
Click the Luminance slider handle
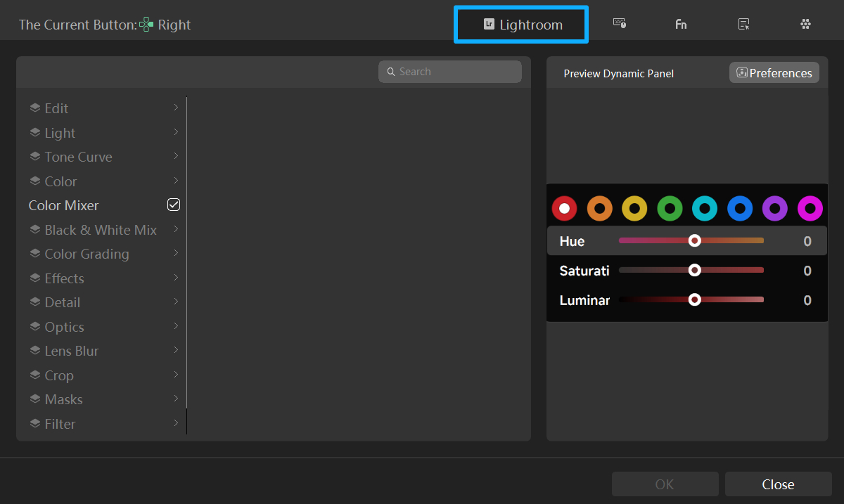[x=695, y=299]
